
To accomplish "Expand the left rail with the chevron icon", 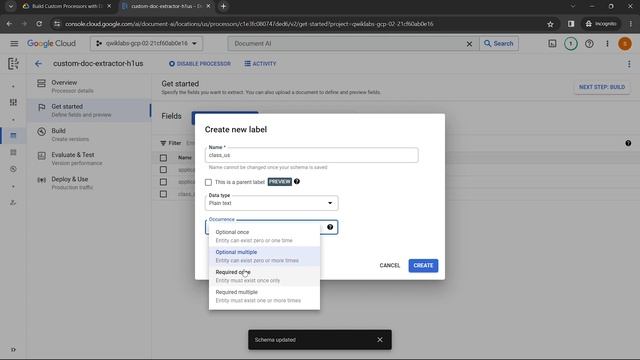I will [x=13, y=349].
